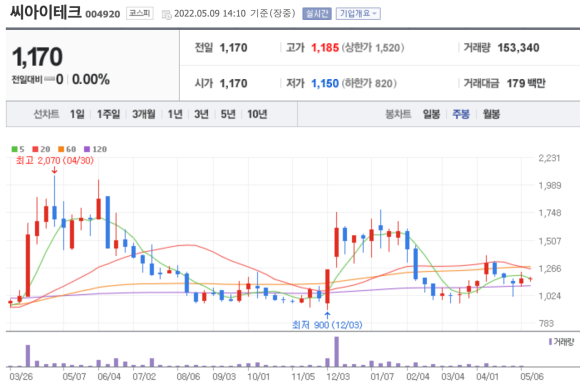Click the 실시간 real-time button
This screenshot has height=389, width=580.
coord(317,14)
